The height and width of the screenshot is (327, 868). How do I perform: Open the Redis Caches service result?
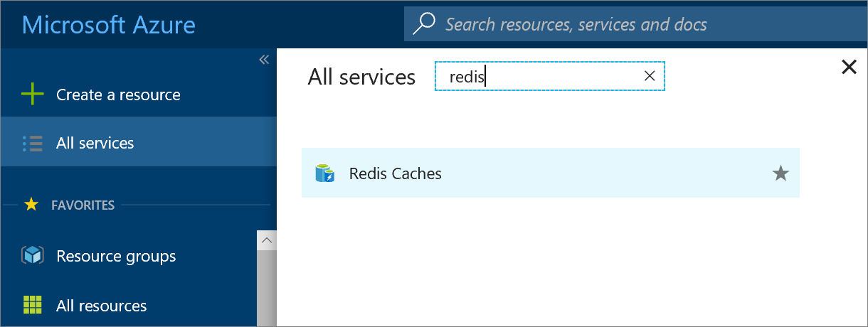coord(396,173)
